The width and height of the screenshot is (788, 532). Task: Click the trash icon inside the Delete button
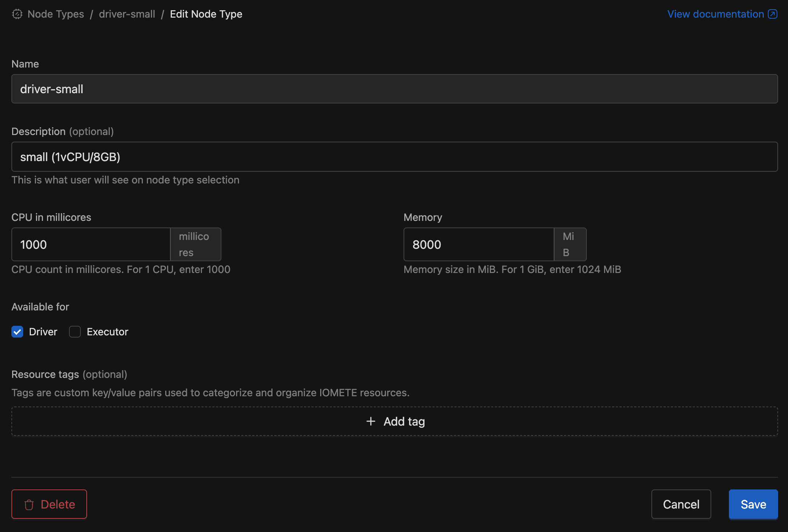coord(29,504)
